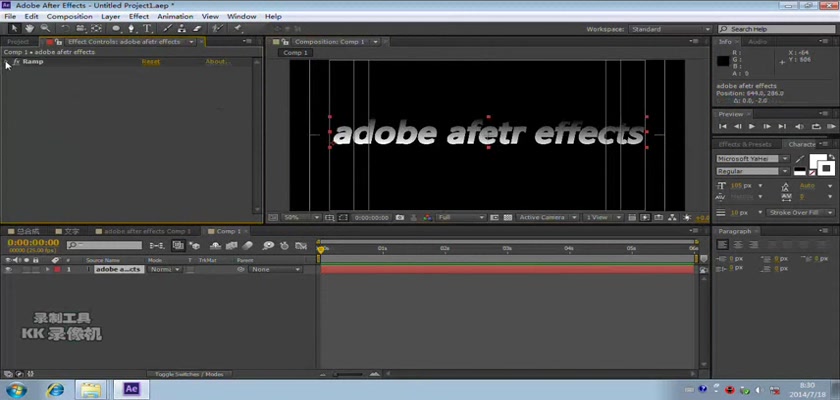Select the Ellipse shape tool
Image resolution: width=840 pixels, height=400 pixels.
(116, 29)
